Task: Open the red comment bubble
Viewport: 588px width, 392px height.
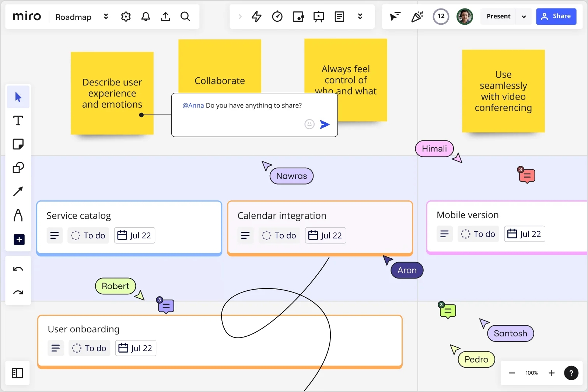Action: pyautogui.click(x=526, y=175)
